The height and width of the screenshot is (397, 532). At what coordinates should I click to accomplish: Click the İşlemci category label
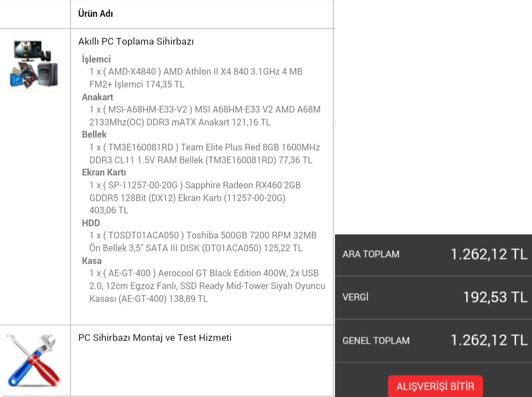click(x=96, y=60)
